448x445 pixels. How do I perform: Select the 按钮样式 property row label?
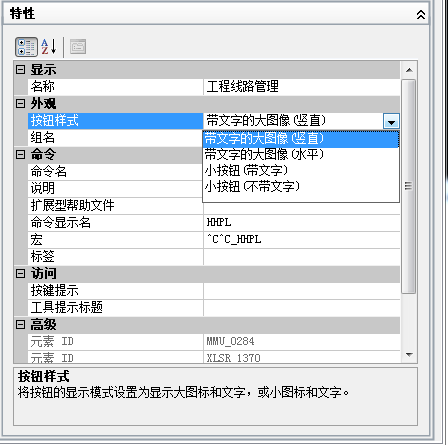[115, 121]
